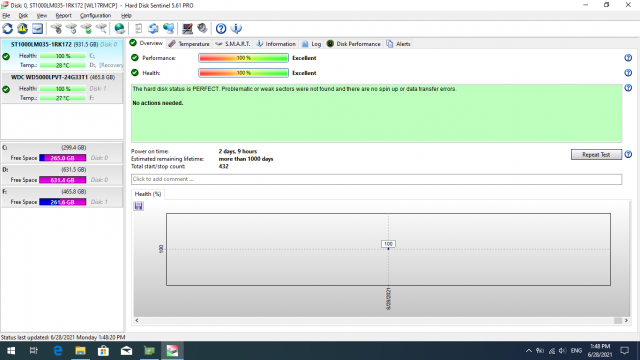
Task: Switch to the Alerts tab
Action: coord(398,44)
